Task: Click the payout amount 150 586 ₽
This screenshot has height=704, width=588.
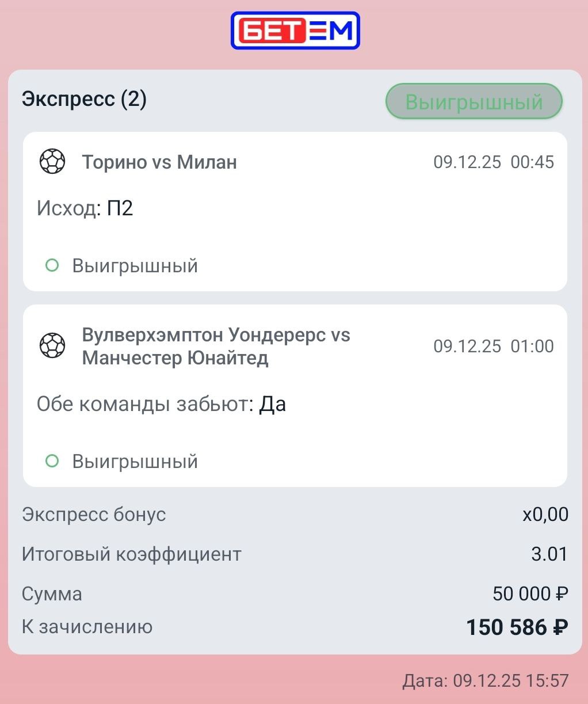Action: pos(517,627)
